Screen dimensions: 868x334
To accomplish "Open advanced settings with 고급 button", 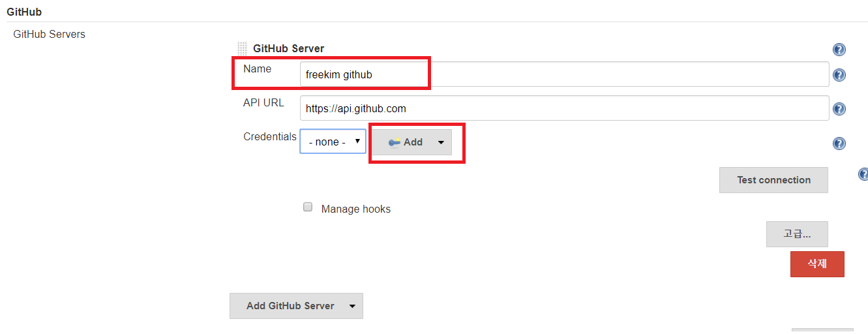I will pos(797,234).
